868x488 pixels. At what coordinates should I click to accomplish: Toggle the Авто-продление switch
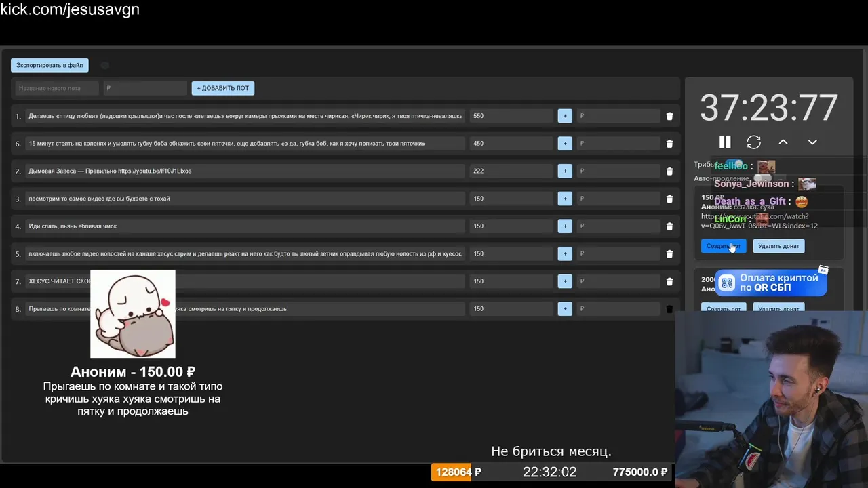[762, 178]
